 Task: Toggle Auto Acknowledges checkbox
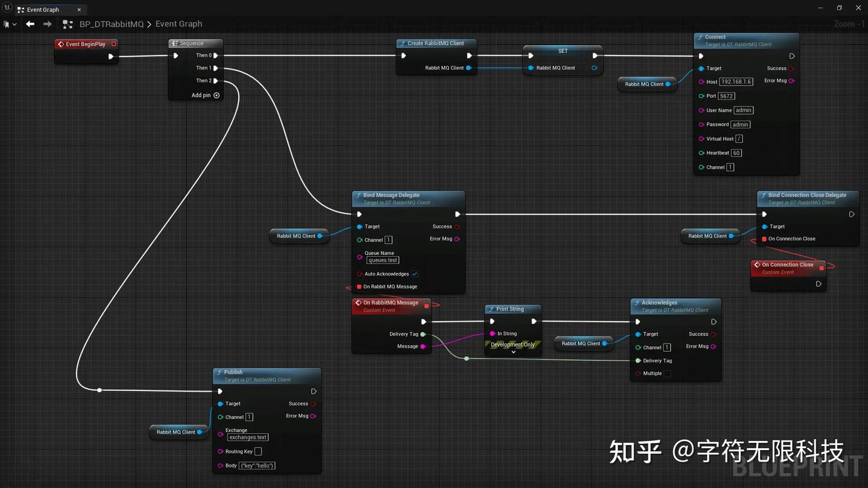(x=415, y=274)
